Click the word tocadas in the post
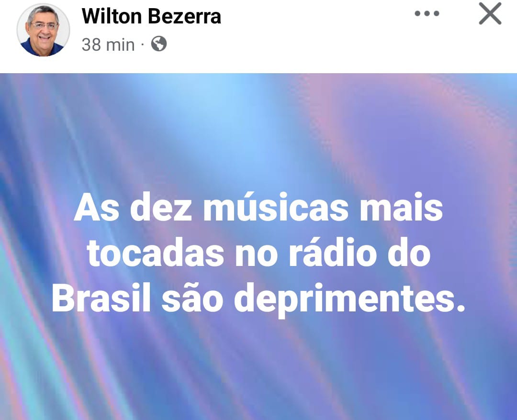The width and height of the screenshot is (517, 420). coord(155,252)
